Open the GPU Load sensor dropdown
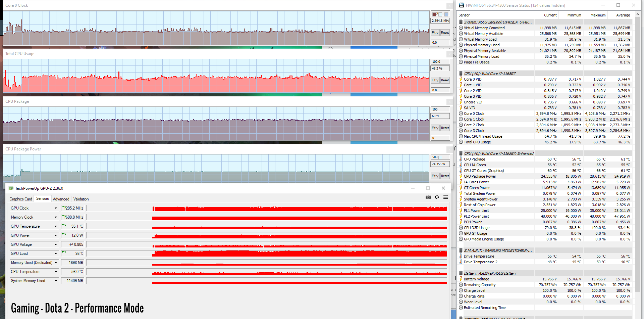The width and height of the screenshot is (644, 319). pos(56,254)
